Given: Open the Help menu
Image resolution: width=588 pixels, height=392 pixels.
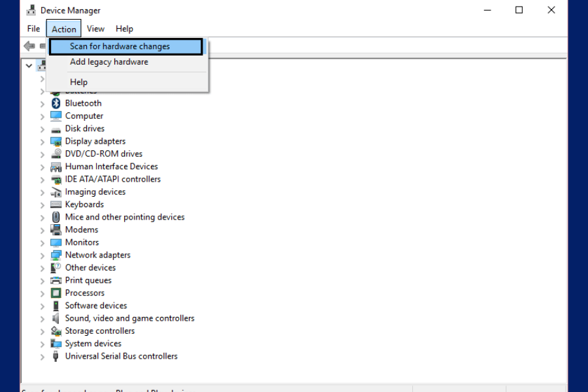Looking at the screenshot, I should (124, 28).
